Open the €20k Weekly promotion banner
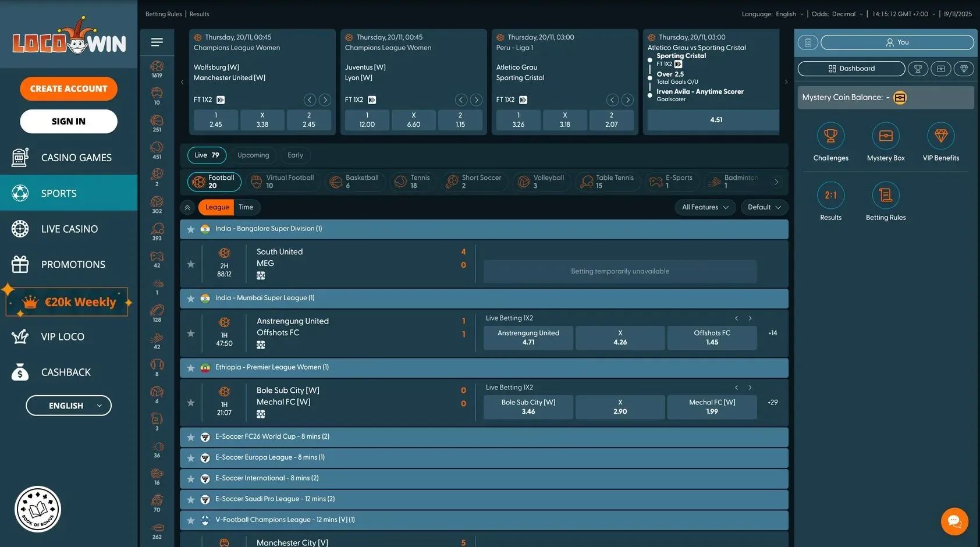Viewport: 980px width, 547px height. click(x=69, y=302)
